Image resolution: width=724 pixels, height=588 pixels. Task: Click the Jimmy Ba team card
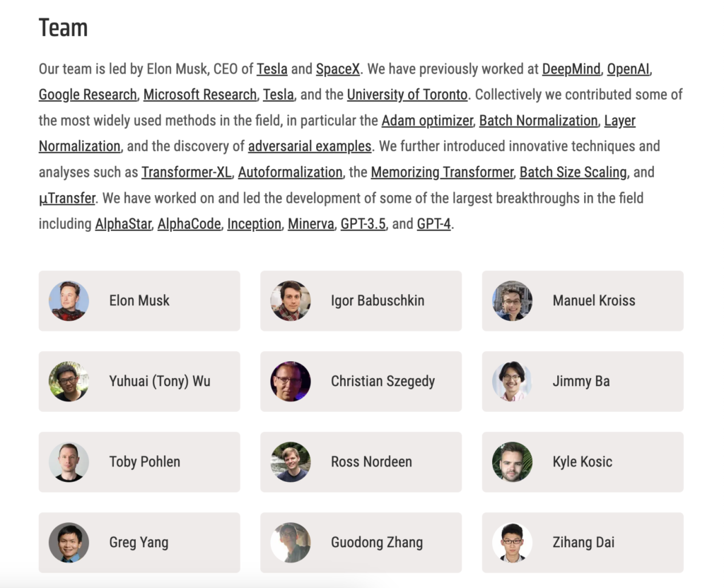(x=583, y=382)
